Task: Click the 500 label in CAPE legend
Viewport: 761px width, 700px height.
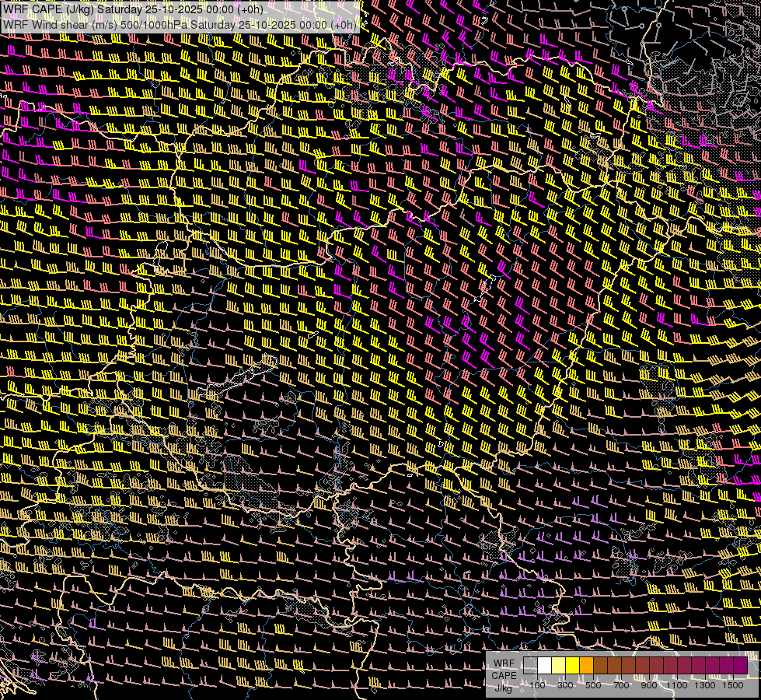Action: pos(593,685)
